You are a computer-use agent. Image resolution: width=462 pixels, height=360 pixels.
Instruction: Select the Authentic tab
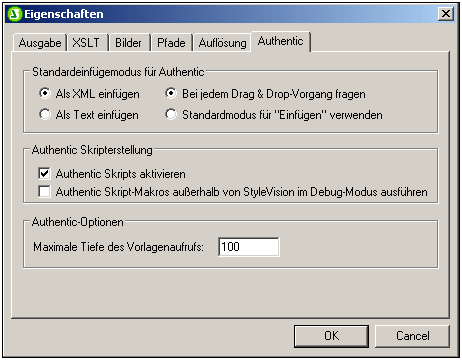281,41
